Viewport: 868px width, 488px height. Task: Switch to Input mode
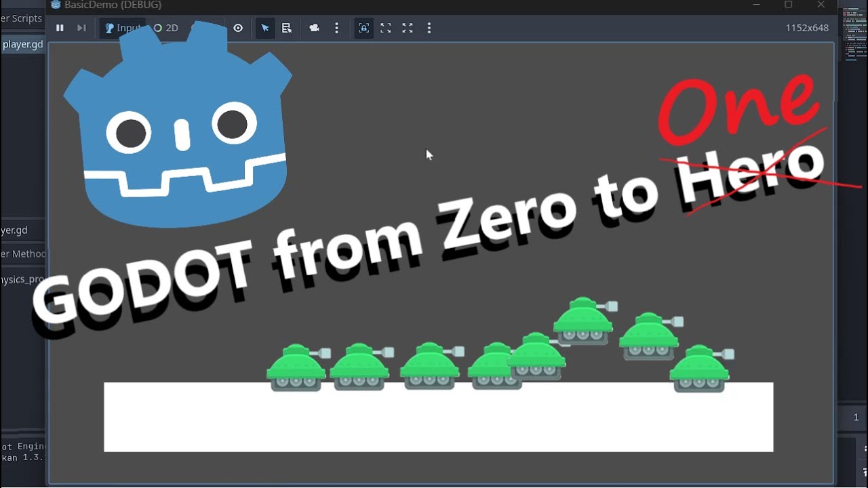pos(122,28)
